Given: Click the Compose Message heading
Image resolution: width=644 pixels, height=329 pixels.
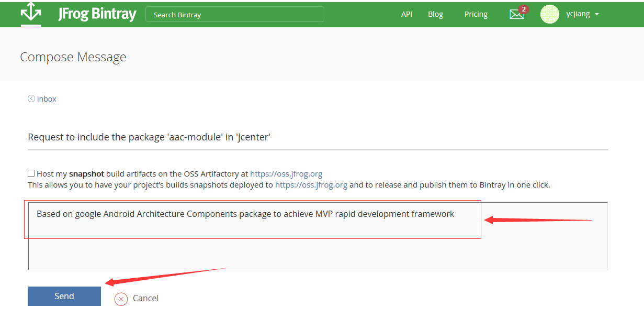Looking at the screenshot, I should click(73, 57).
